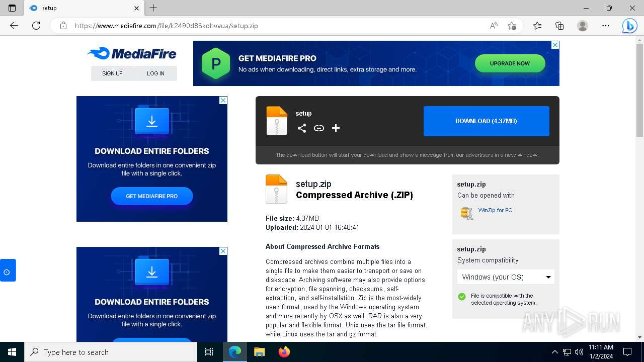Image resolution: width=644 pixels, height=362 pixels.
Task: Click the taskbar search box
Action: tap(111, 352)
